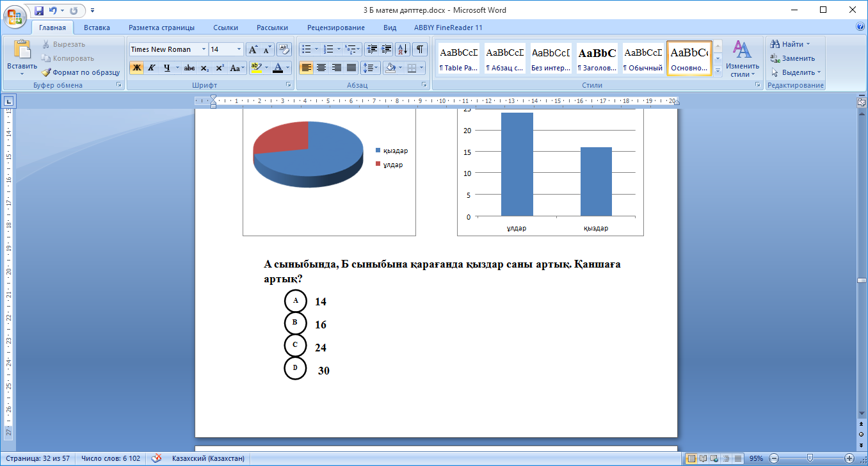Toggle bold formatting Ж
This screenshot has width=868, height=466.
pos(136,68)
